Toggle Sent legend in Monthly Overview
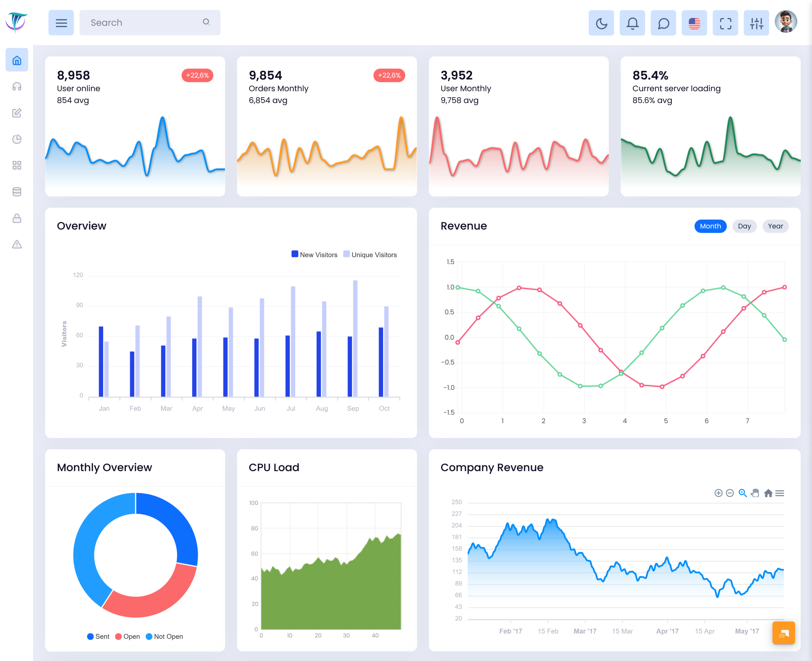 pyautogui.click(x=98, y=636)
